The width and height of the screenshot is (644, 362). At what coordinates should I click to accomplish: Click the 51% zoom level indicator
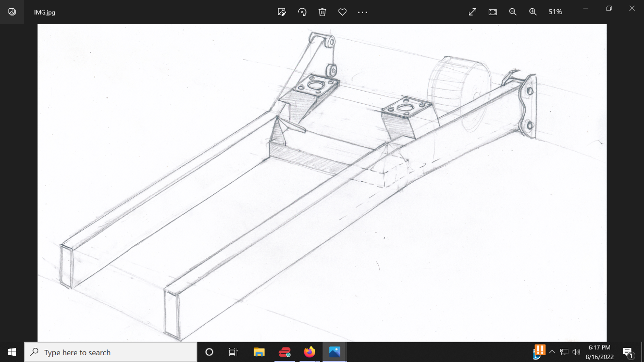pyautogui.click(x=555, y=12)
